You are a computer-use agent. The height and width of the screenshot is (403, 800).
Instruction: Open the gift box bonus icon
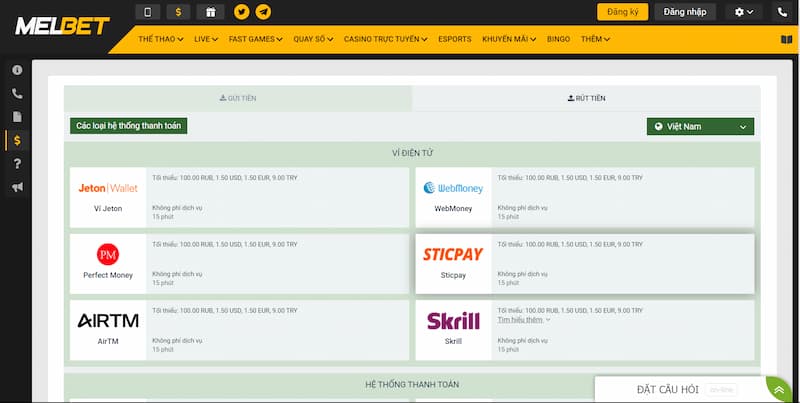tap(210, 13)
